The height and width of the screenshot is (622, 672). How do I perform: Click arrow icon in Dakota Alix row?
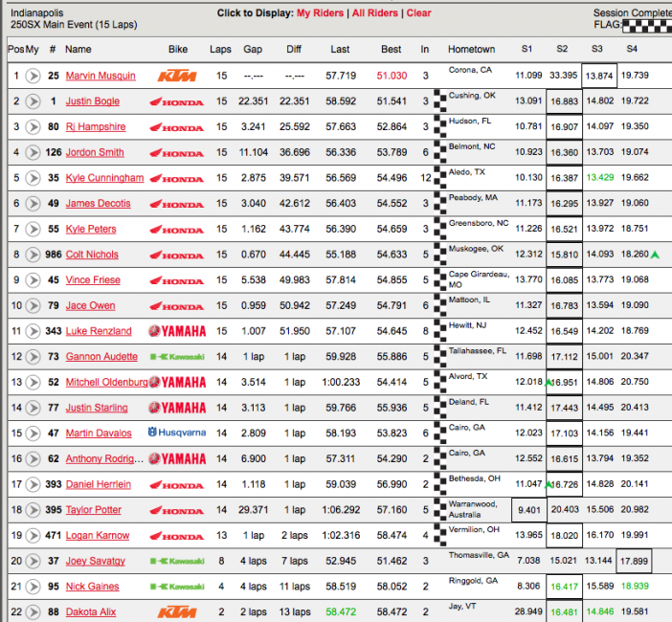click(x=33, y=612)
